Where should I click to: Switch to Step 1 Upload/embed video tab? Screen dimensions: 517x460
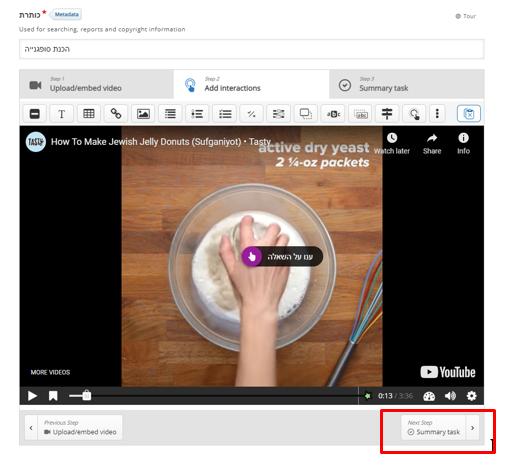coord(97,84)
